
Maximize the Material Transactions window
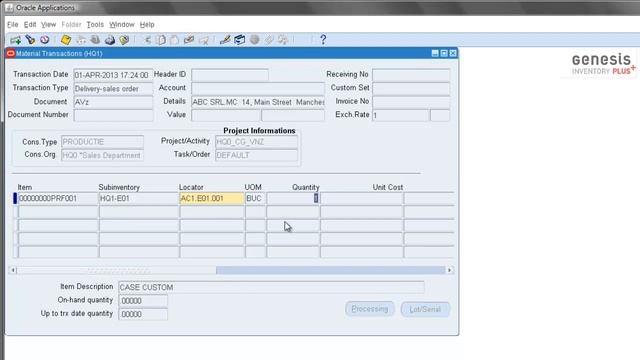pyautogui.click(x=444, y=53)
